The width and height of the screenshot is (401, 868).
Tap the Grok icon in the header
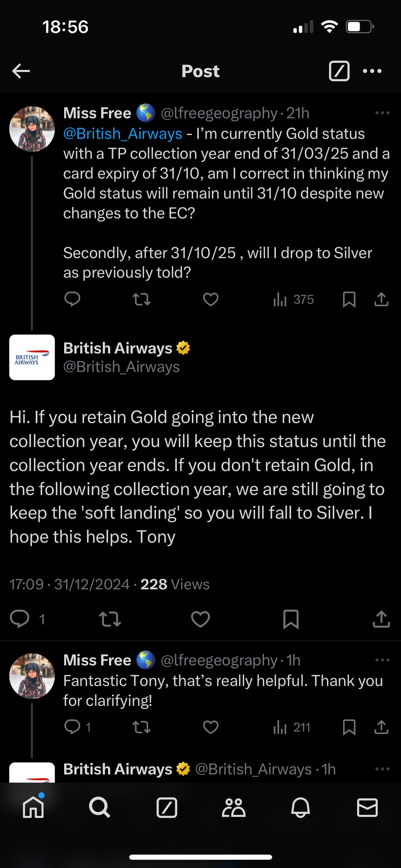pyautogui.click(x=339, y=71)
